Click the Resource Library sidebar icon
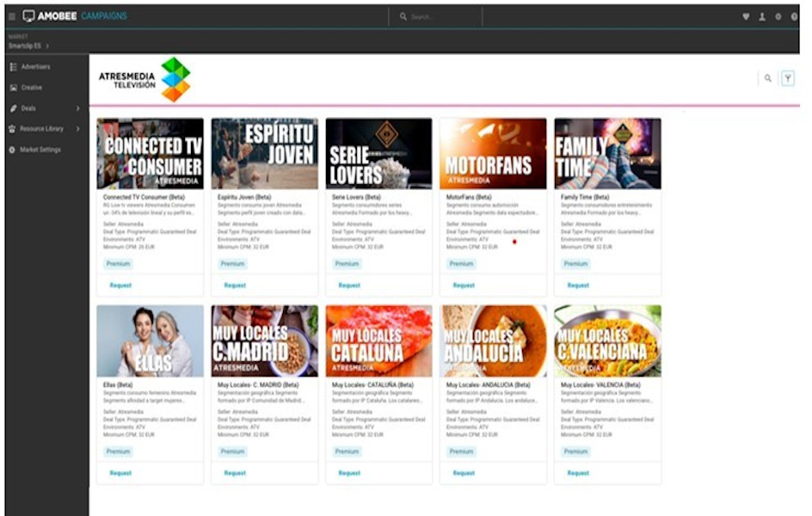The width and height of the screenshot is (812, 516). (12, 129)
